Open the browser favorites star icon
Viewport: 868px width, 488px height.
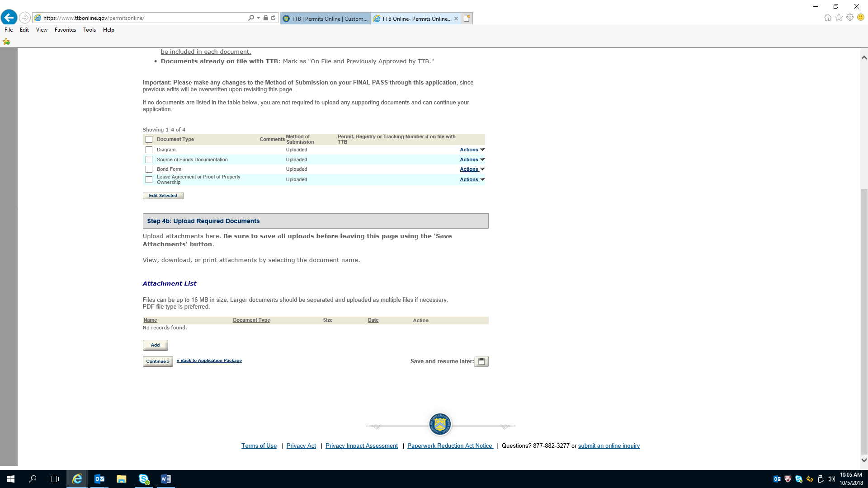(839, 18)
